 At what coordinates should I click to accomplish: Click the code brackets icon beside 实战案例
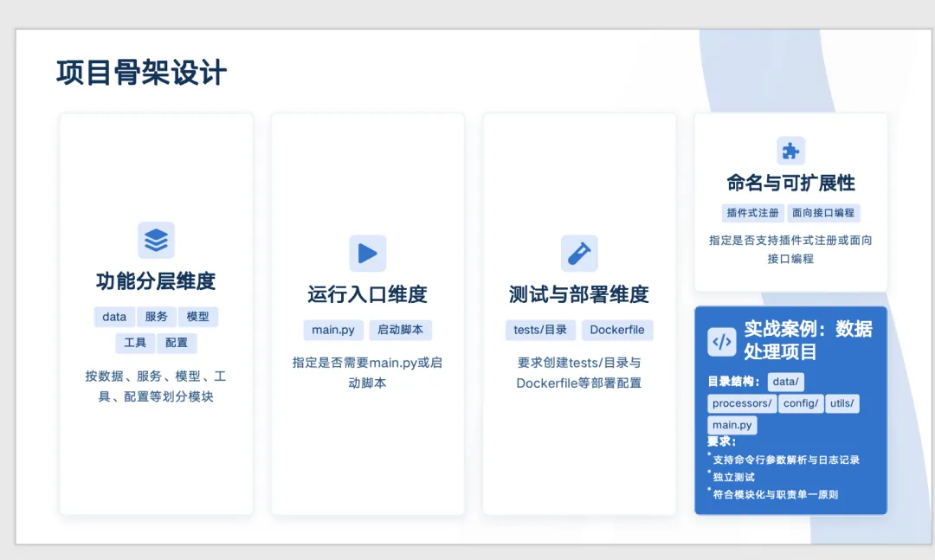tap(721, 342)
